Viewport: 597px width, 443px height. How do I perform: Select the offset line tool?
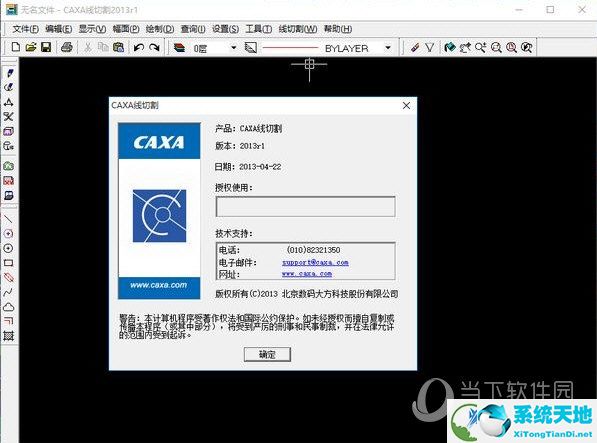[x=9, y=321]
